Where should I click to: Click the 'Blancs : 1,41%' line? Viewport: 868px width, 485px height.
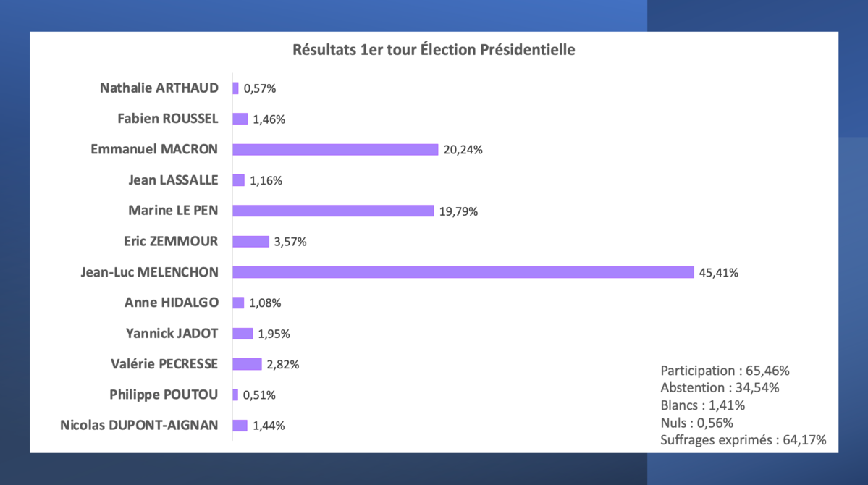tap(703, 405)
